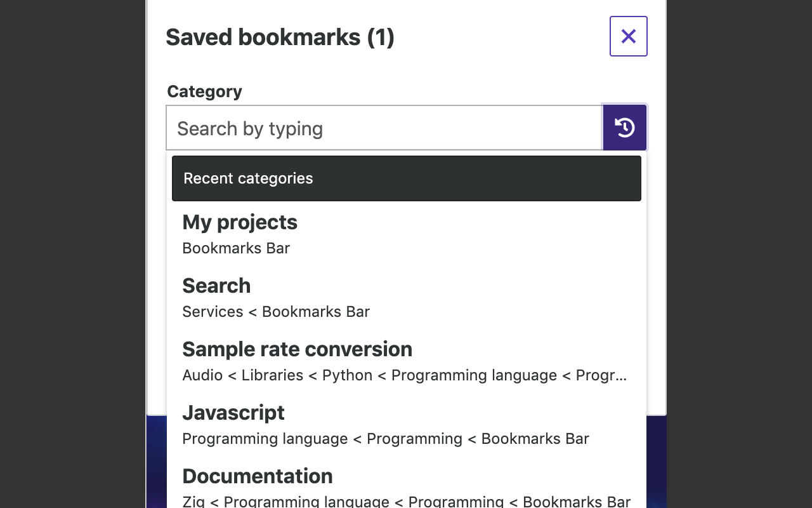This screenshot has width=812, height=508.
Task: Choose the Documentation category
Action: tap(257, 476)
